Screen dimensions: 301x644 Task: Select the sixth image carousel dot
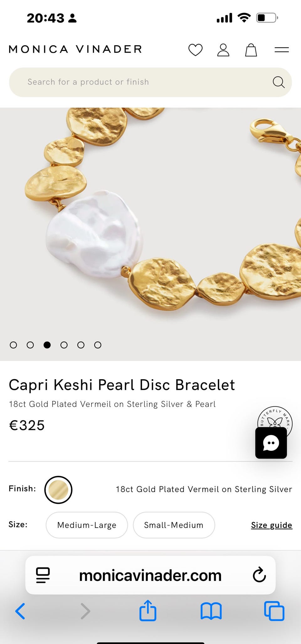(x=98, y=345)
